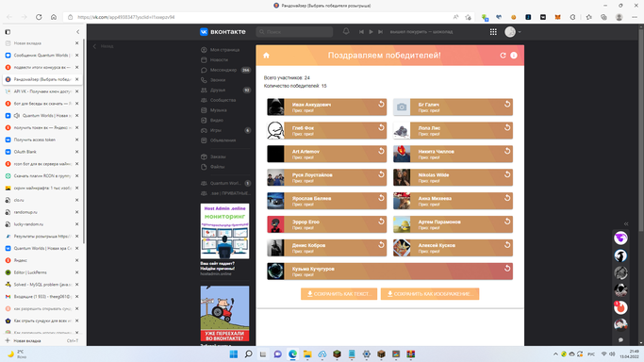Viewport: 644px width, 362px height.
Task: Click the home icon in randomizer header
Action: [266, 56]
